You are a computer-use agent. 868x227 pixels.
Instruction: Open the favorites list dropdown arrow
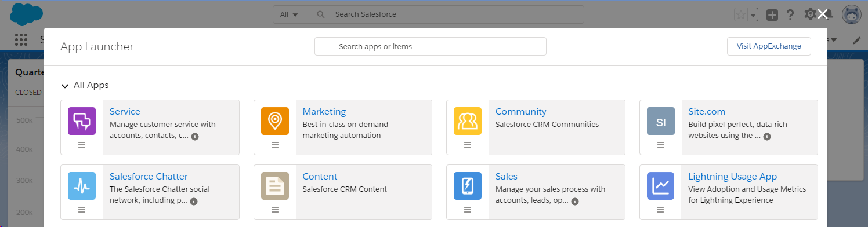754,15
